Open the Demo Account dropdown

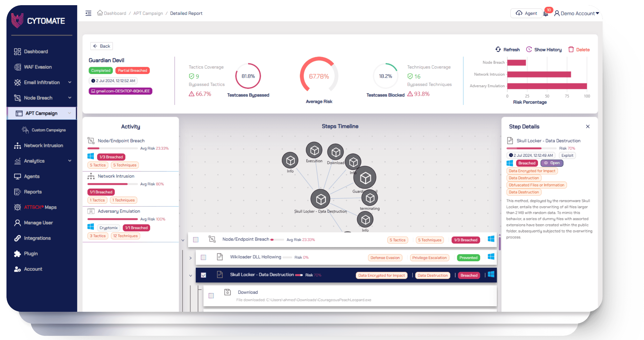tap(577, 13)
